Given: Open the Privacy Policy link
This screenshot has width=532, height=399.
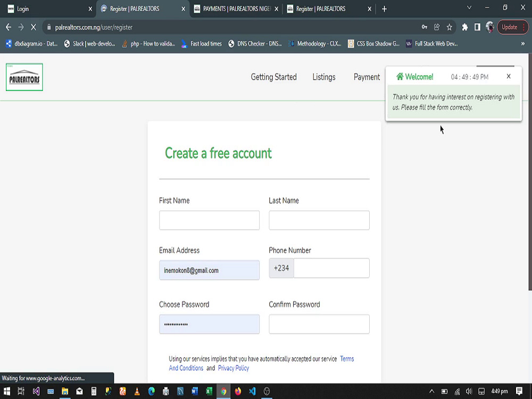Looking at the screenshot, I should pyautogui.click(x=234, y=368).
